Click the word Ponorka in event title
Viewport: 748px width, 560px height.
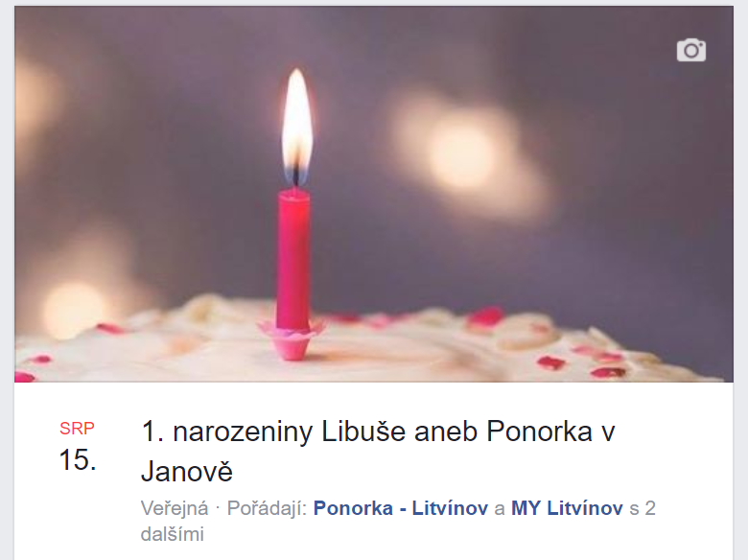click(539, 432)
